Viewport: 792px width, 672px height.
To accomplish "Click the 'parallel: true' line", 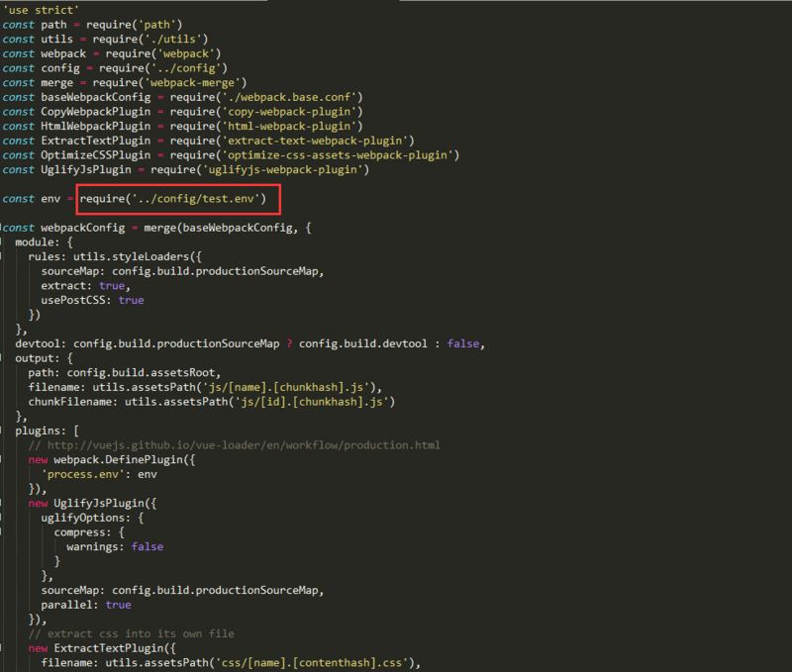I will (86, 605).
